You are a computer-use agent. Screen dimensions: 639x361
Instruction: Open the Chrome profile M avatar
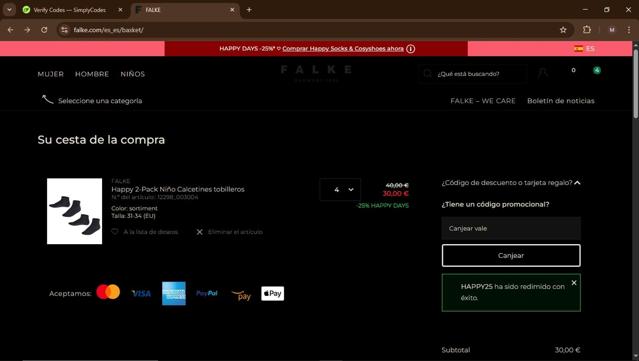612,30
